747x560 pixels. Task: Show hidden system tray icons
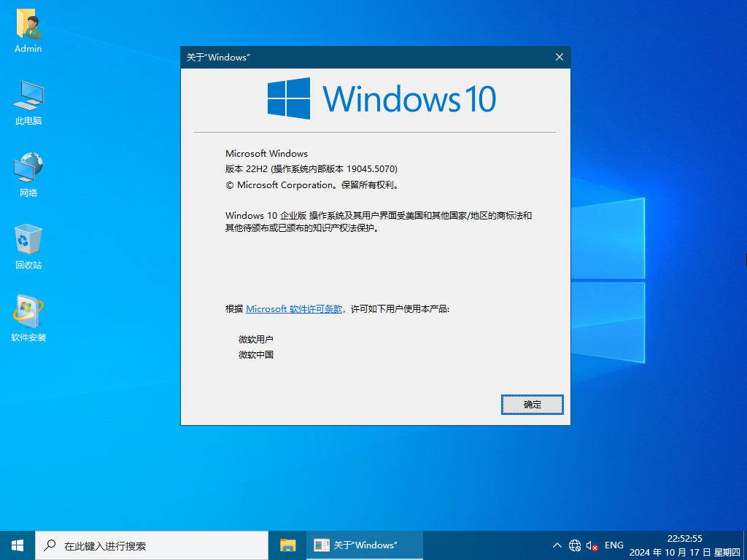(x=557, y=545)
